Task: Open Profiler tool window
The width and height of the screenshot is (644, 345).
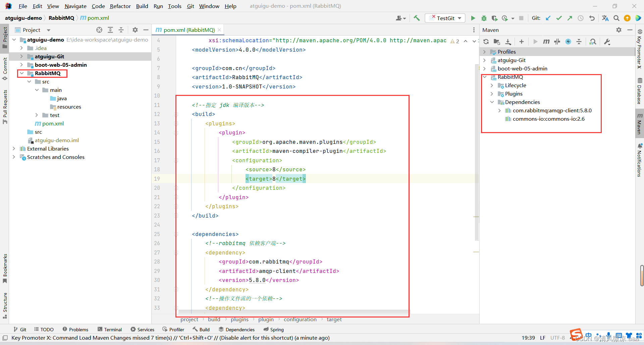Action: pos(173,330)
